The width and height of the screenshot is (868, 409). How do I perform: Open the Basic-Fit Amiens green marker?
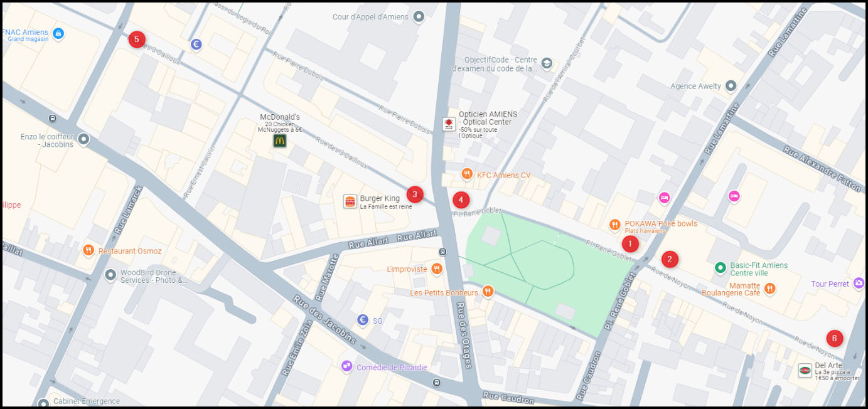coord(721,268)
